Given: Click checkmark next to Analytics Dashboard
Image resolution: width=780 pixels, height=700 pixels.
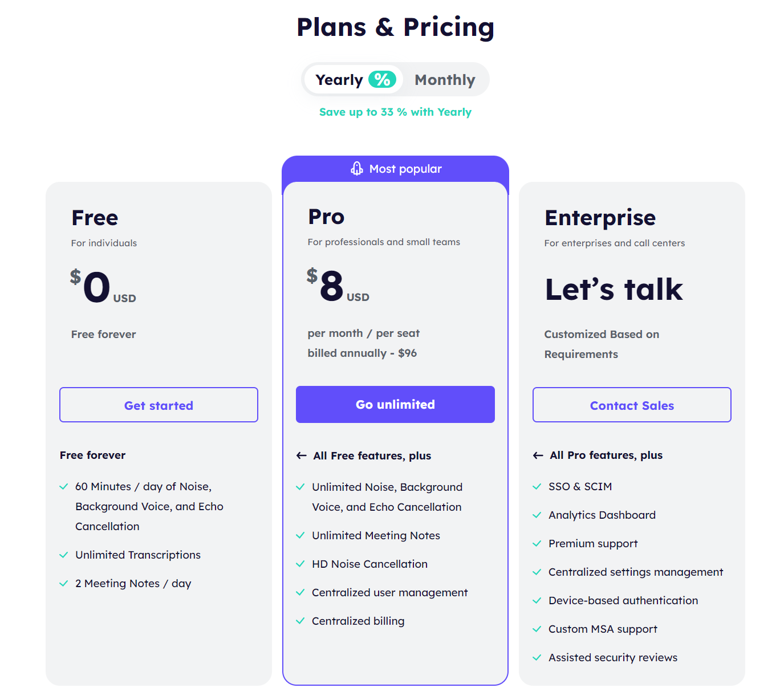Looking at the screenshot, I should pos(537,515).
